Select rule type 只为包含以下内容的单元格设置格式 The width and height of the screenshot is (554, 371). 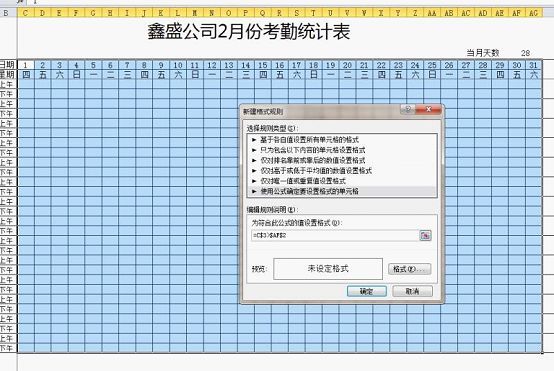coord(342,150)
